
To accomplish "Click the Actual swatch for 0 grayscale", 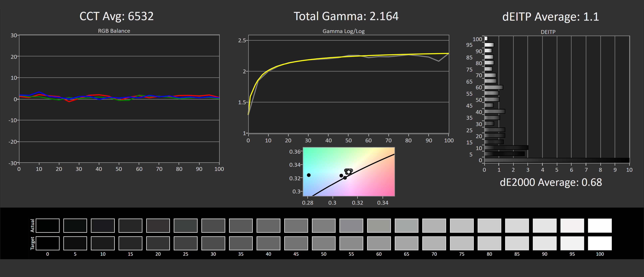I will click(x=47, y=225).
